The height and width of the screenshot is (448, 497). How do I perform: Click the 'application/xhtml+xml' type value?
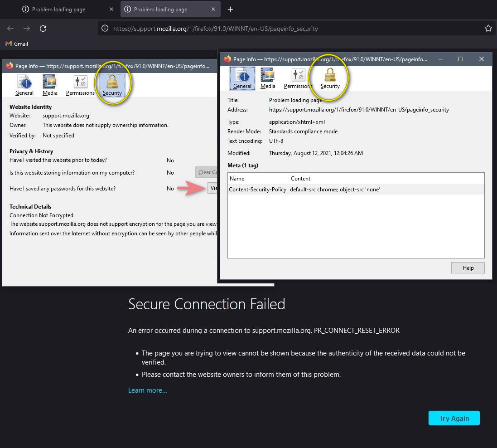coord(297,122)
